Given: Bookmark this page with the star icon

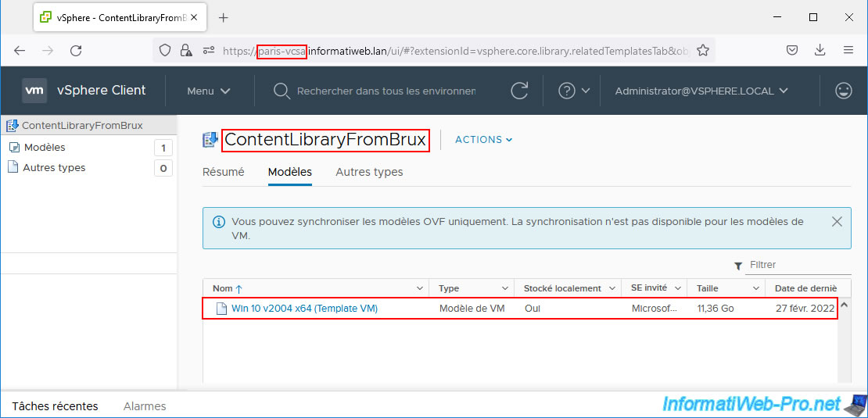Looking at the screenshot, I should click(x=703, y=51).
